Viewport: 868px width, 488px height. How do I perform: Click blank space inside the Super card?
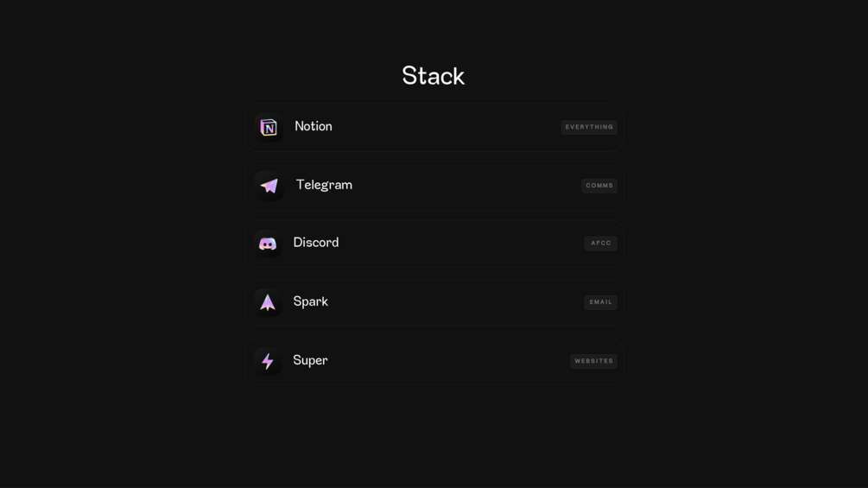pos(449,361)
